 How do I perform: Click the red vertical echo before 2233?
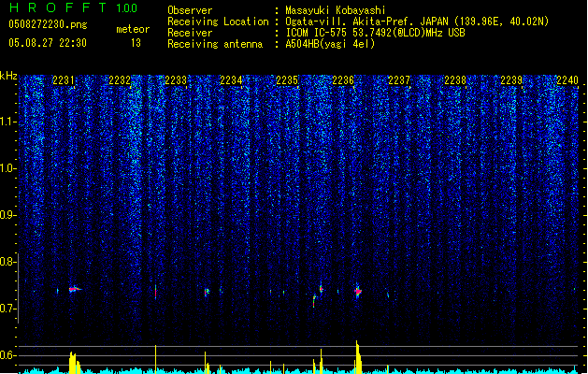coord(155,292)
